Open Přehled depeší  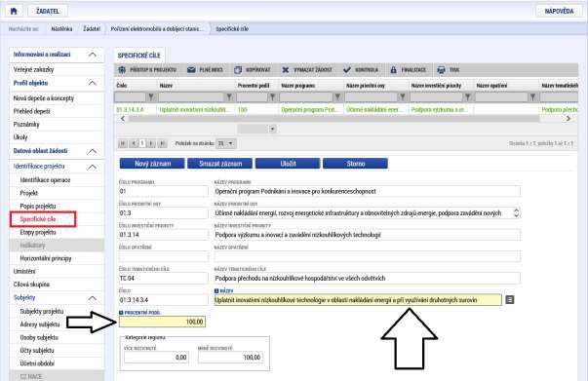(32, 111)
